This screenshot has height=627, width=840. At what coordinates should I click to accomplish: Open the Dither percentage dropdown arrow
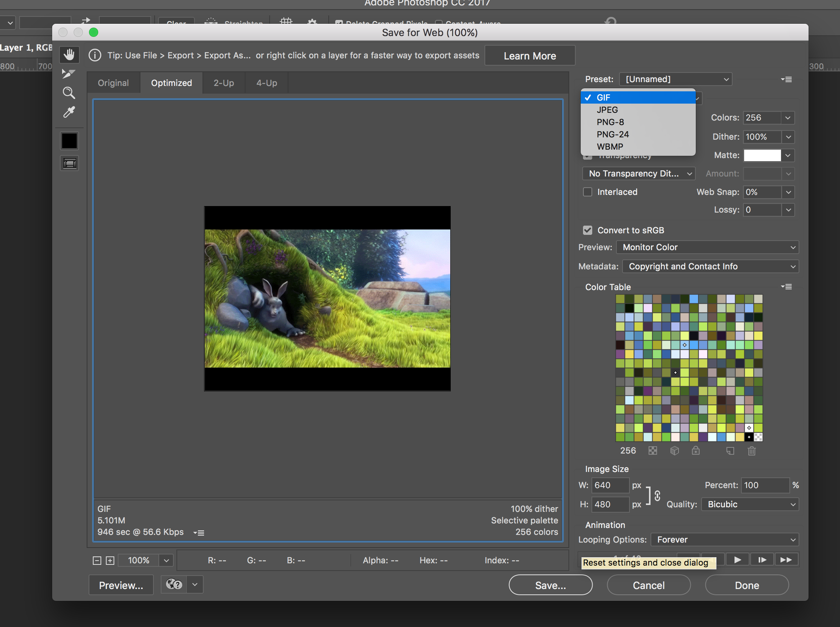point(788,137)
